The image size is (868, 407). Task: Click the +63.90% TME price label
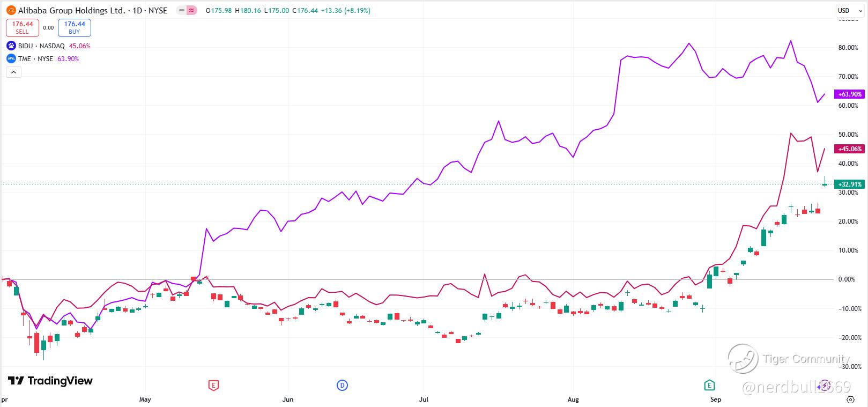click(x=850, y=94)
